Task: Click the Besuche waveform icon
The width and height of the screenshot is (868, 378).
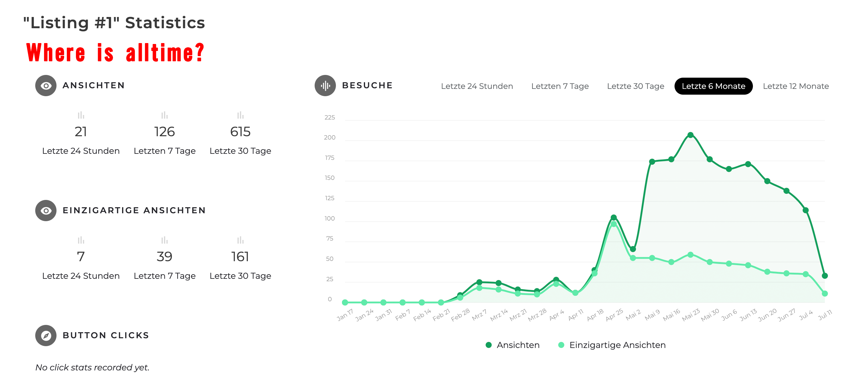Action: (x=325, y=86)
